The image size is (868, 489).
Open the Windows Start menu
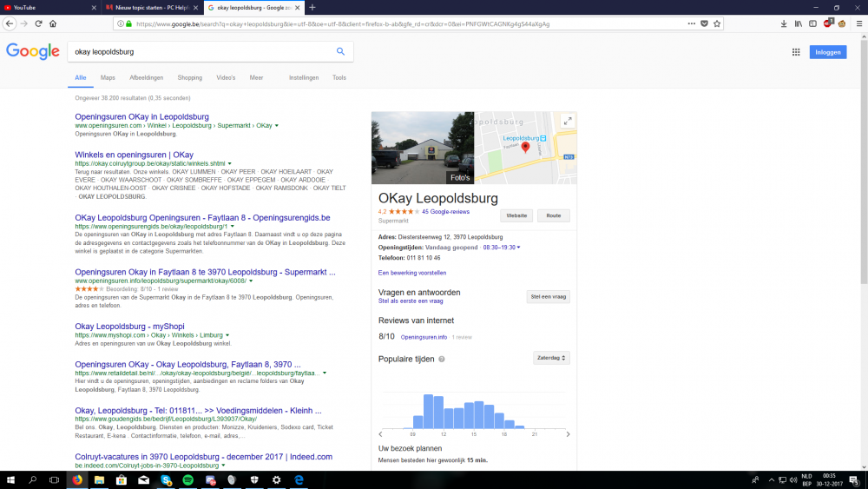pos(10,480)
